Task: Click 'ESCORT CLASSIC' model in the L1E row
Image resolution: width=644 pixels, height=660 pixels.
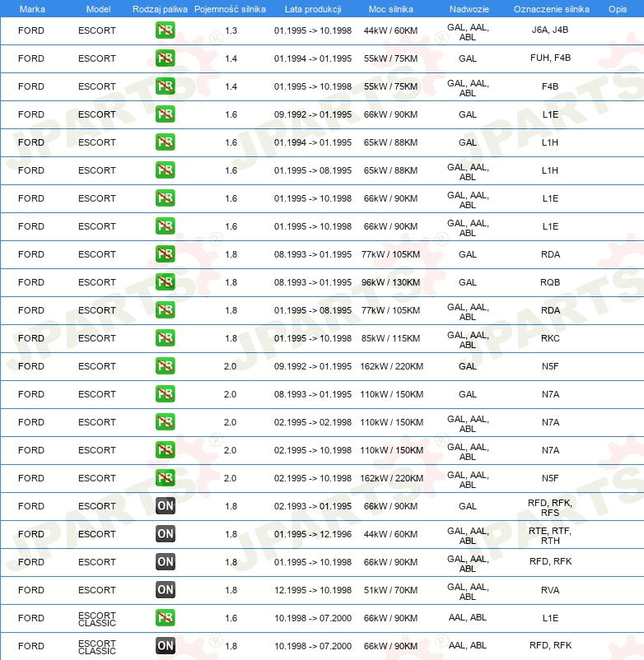Action: 97,619
